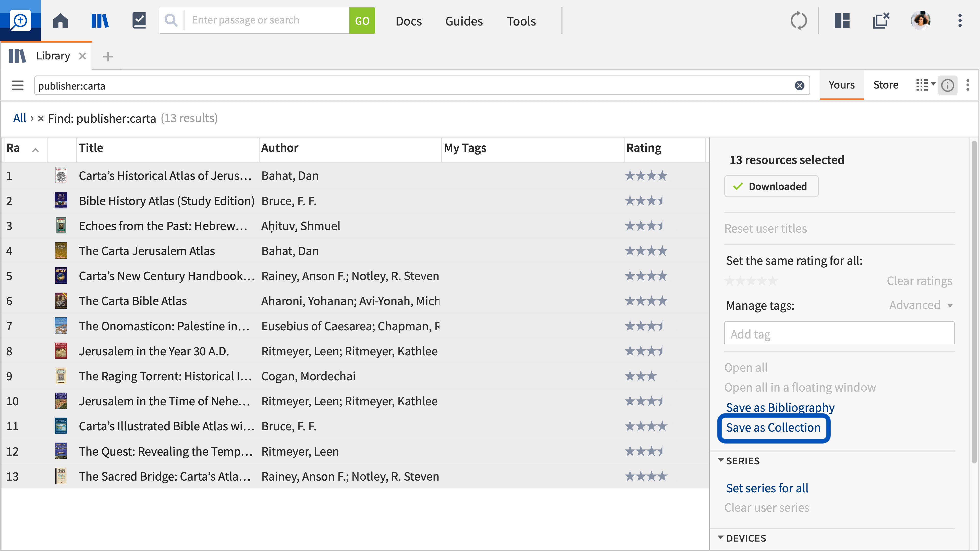The height and width of the screenshot is (551, 980).
Task: Open the Guides menu
Action: 464,21
